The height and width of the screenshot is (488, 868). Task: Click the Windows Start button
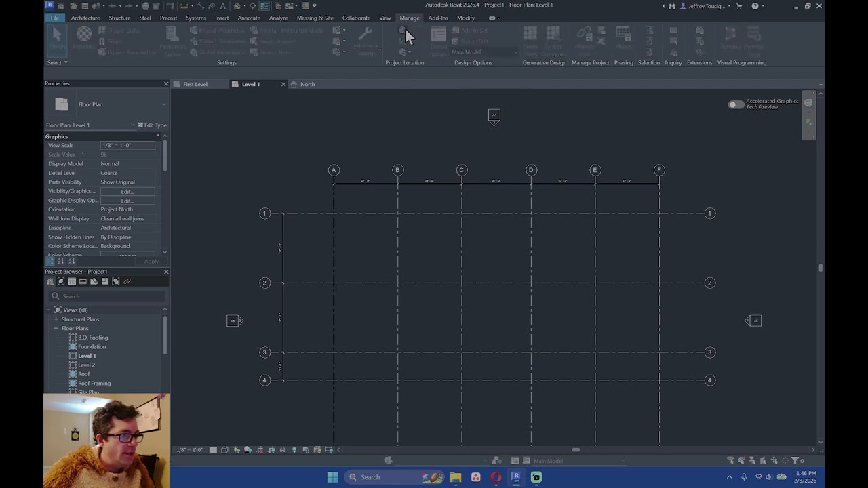pos(332,477)
